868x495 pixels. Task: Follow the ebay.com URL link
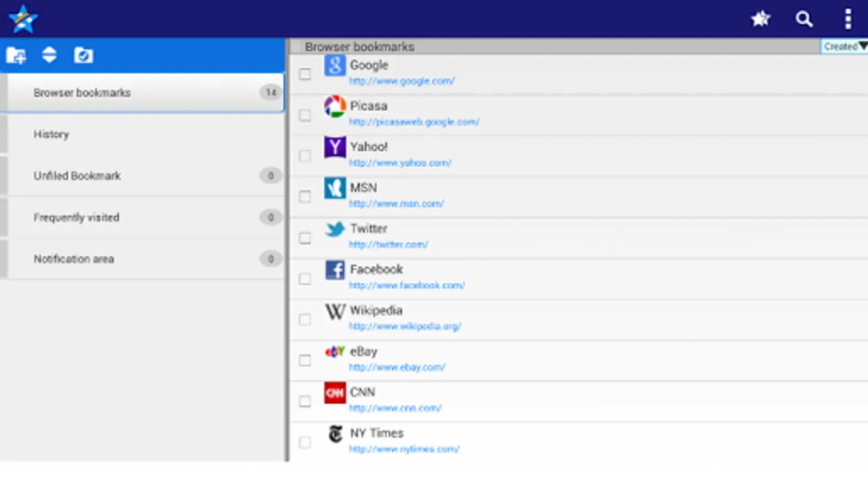coord(397,367)
